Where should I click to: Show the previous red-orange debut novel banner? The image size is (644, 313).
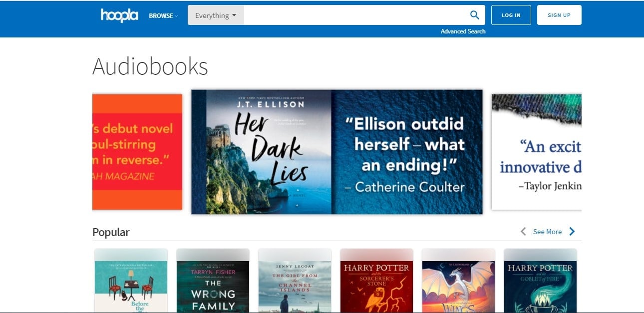[x=137, y=152]
